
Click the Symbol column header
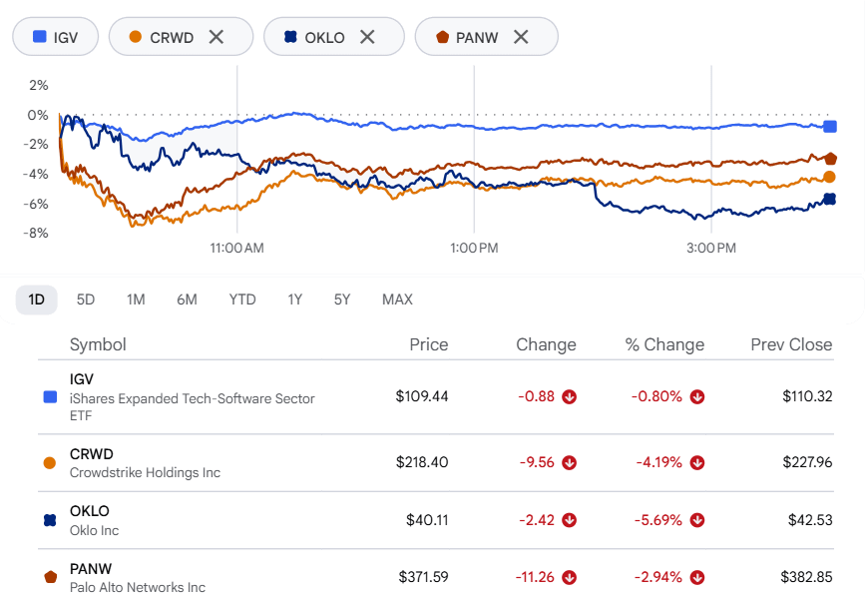tap(98, 345)
